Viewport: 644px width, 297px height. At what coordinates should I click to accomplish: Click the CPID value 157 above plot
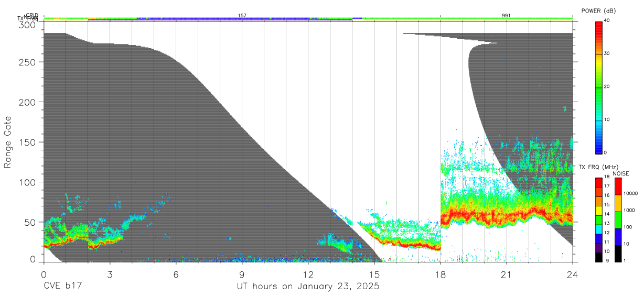tap(242, 16)
